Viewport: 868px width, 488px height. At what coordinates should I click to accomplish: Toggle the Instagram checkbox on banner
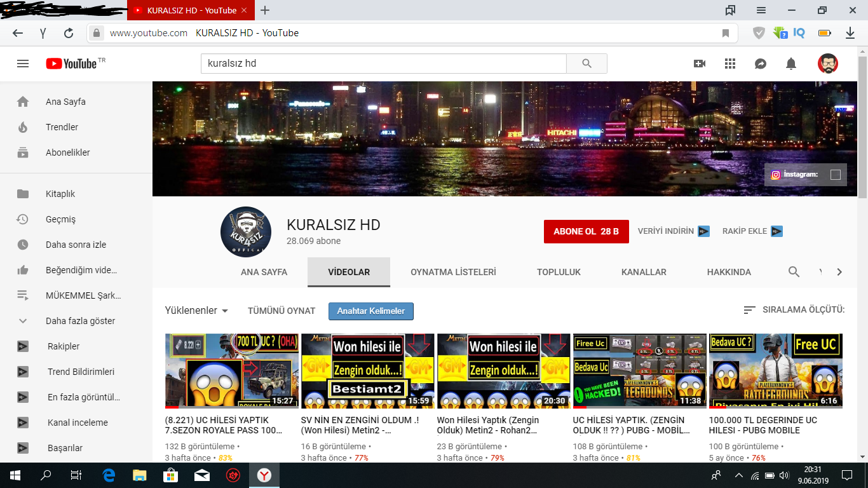[836, 175]
